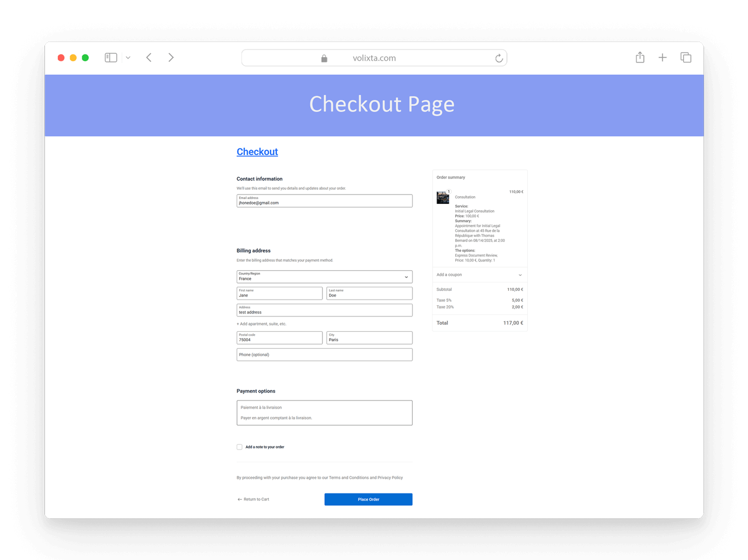Go forward with the browser arrow

point(171,57)
